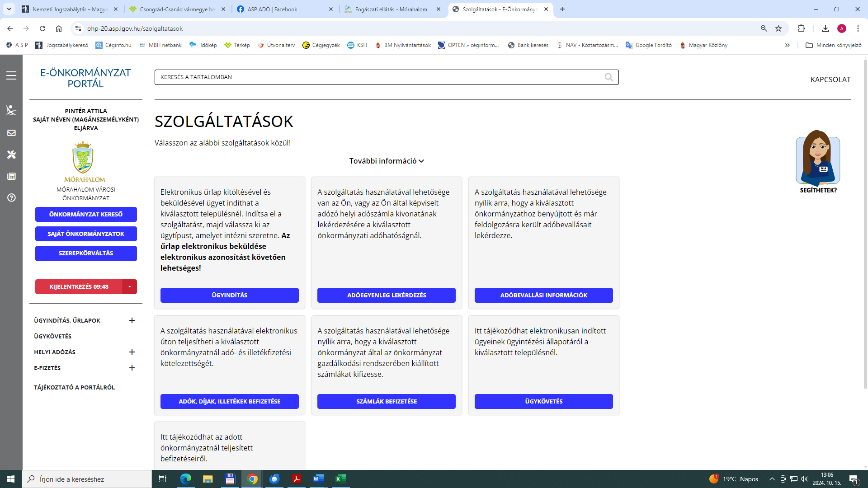Show hidden system tray icons
This screenshot has width=868, height=488.
(772, 479)
